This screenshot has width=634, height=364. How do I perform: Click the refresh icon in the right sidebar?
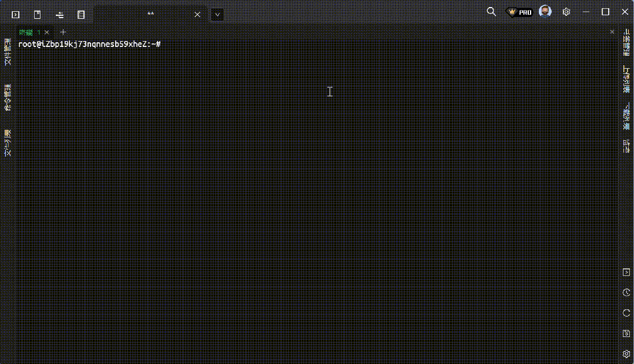tap(626, 313)
